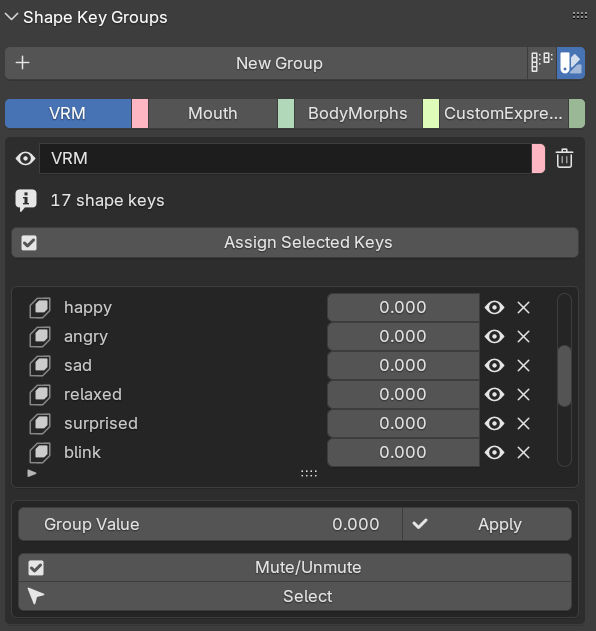Mute the sad shape key eye
Screen dimensions: 596x631
coord(494,365)
